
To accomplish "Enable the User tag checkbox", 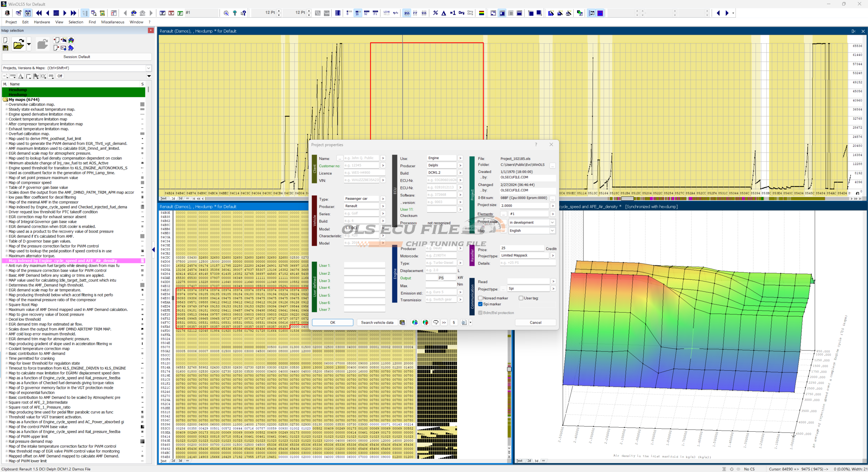I will [x=521, y=298].
